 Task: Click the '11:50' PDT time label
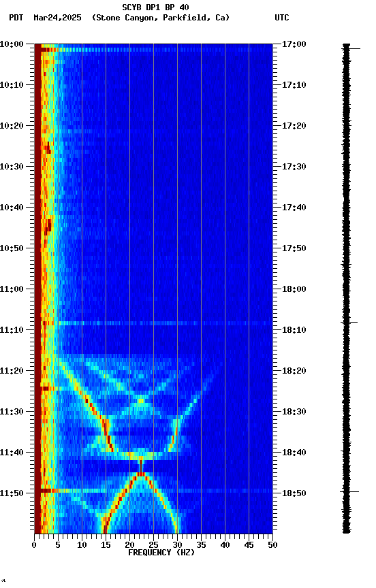point(12,493)
